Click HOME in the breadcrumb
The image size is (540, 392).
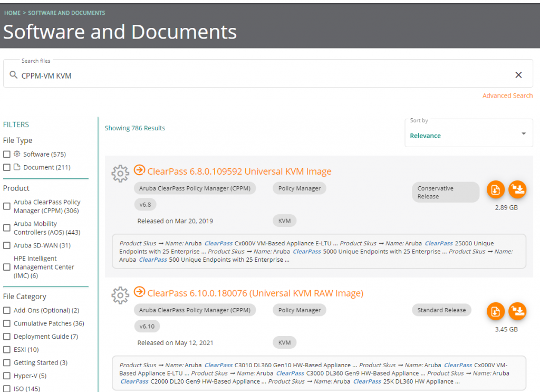point(12,13)
